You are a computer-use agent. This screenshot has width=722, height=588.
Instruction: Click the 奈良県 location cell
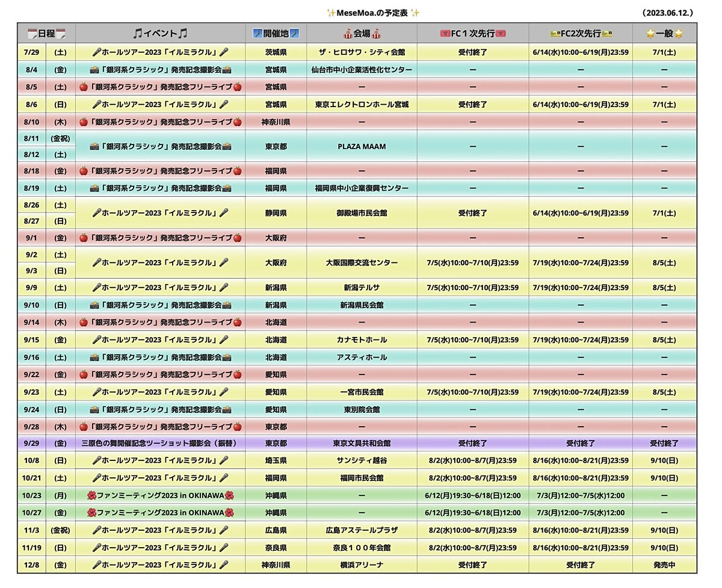coord(276,548)
